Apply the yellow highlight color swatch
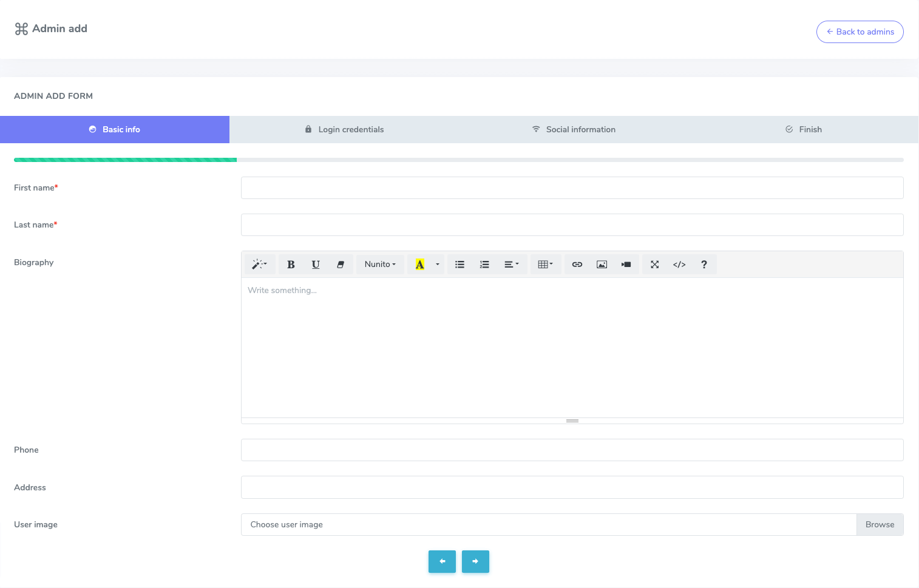The height and width of the screenshot is (588, 919). tap(419, 265)
